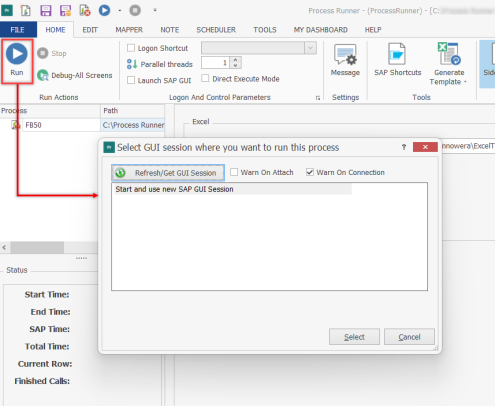The width and height of the screenshot is (495, 406).
Task: Uncheck the Warn On Connection checkbox
Action: coord(310,172)
